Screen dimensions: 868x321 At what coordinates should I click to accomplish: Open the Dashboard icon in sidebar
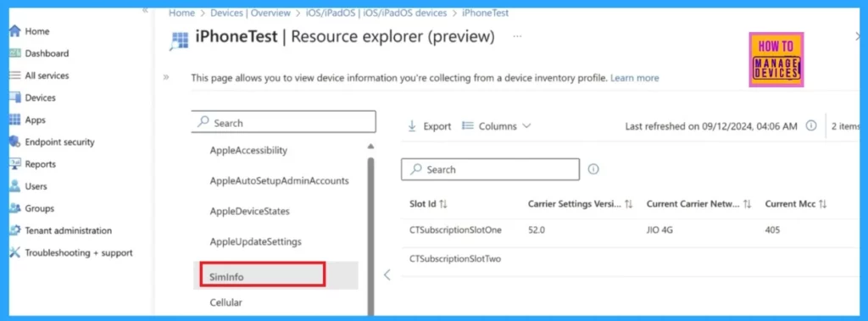coord(15,53)
